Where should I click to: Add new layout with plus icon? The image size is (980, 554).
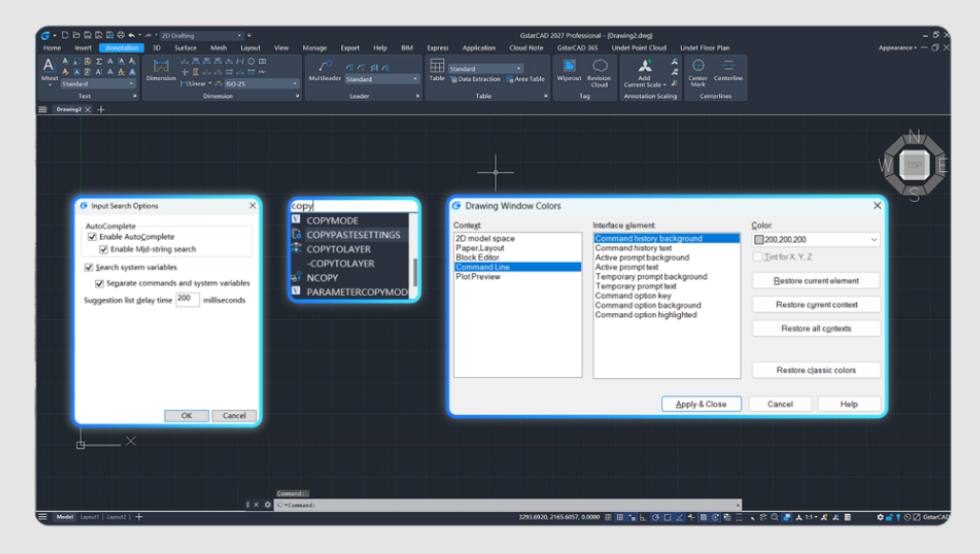[x=139, y=517]
